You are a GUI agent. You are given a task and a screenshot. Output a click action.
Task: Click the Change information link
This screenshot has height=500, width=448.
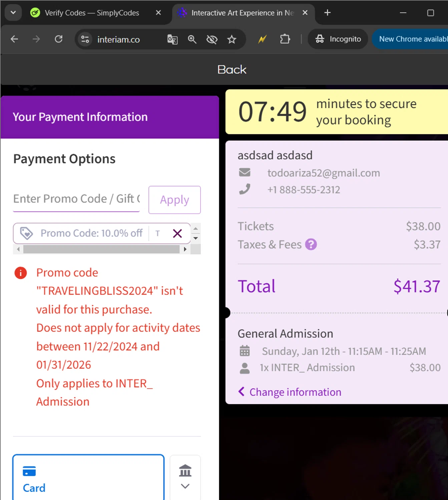pyautogui.click(x=295, y=392)
